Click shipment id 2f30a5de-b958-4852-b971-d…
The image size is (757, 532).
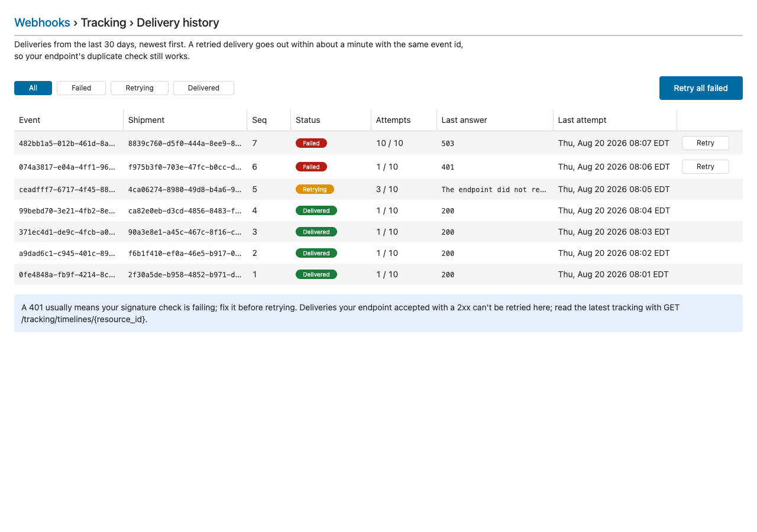point(185,274)
